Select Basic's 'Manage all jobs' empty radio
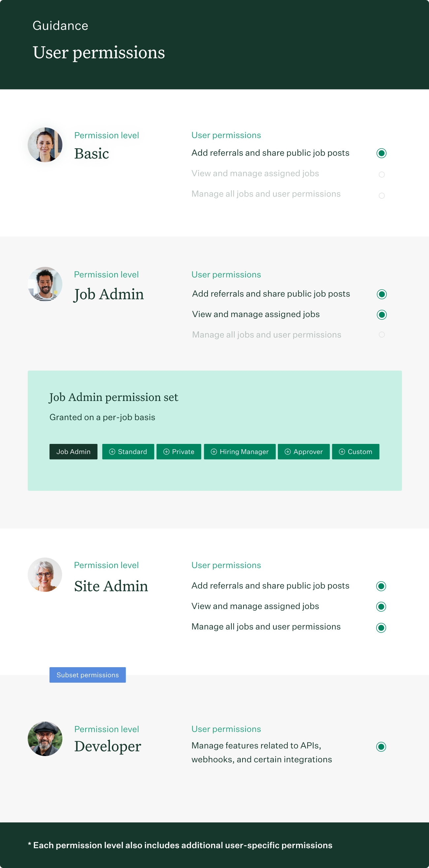This screenshot has height=868, width=429. [x=381, y=196]
